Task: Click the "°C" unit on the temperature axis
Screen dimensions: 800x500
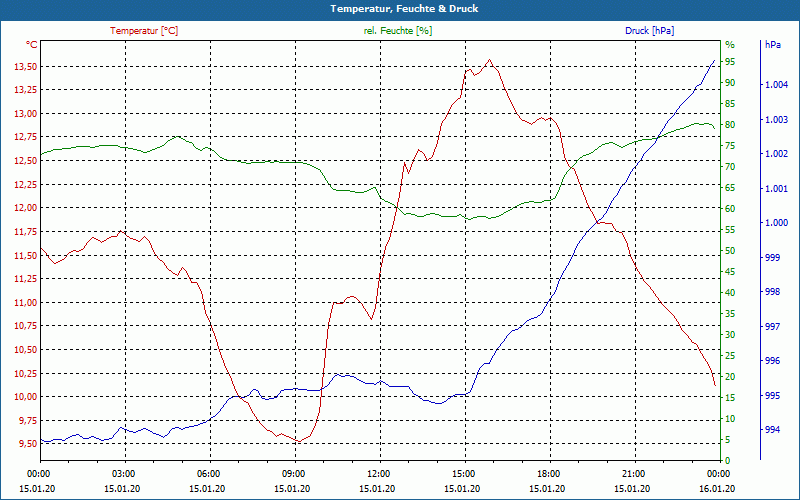Action: point(32,45)
